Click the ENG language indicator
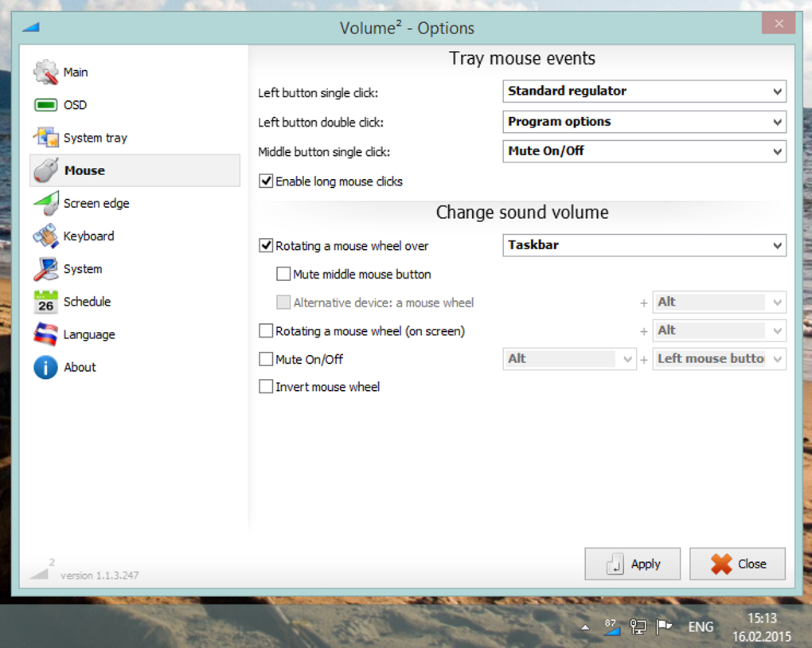This screenshot has width=812, height=648. [x=701, y=627]
